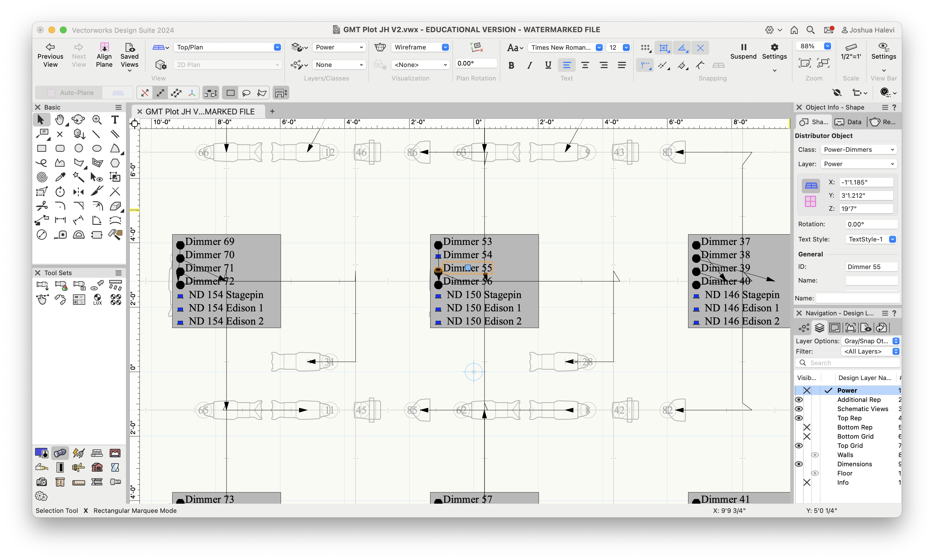Screen dimensions: 934x560
Task: Click Suspend snapping button
Action: (743, 51)
